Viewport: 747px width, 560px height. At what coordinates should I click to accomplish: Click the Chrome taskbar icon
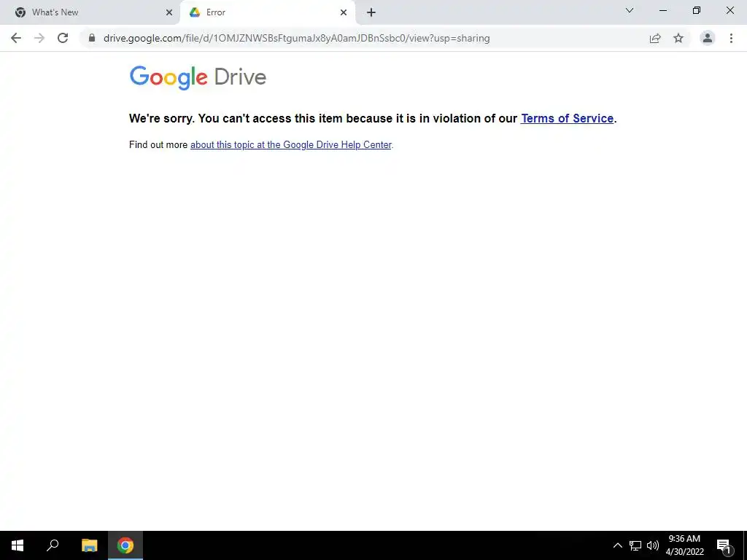pyautogui.click(x=125, y=545)
